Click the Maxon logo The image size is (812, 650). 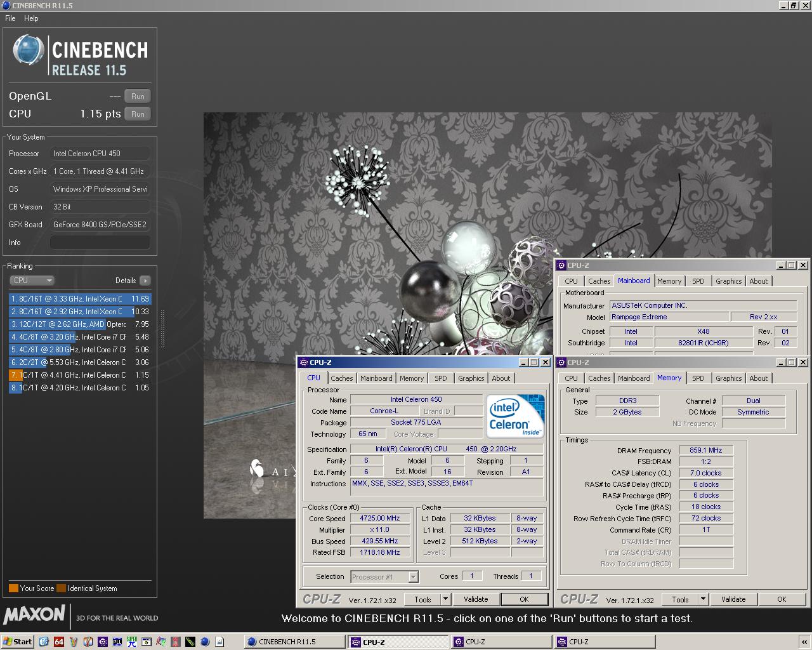tap(34, 614)
